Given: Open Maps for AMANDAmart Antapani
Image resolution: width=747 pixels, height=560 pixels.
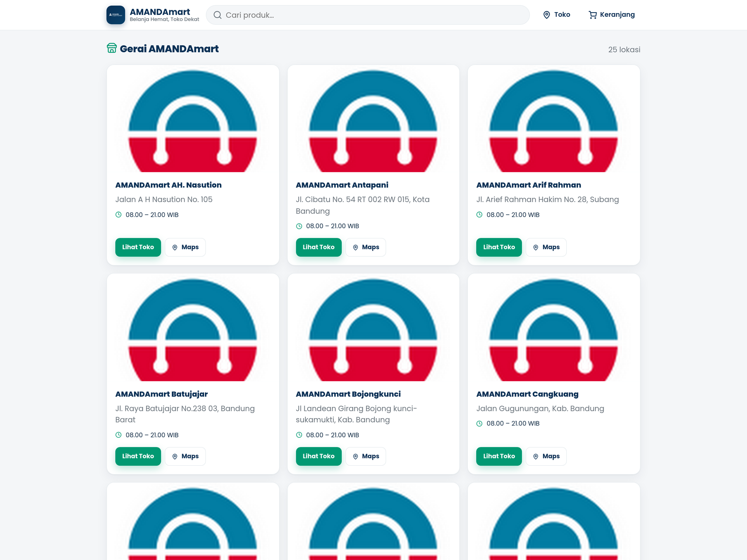Looking at the screenshot, I should [x=366, y=247].
